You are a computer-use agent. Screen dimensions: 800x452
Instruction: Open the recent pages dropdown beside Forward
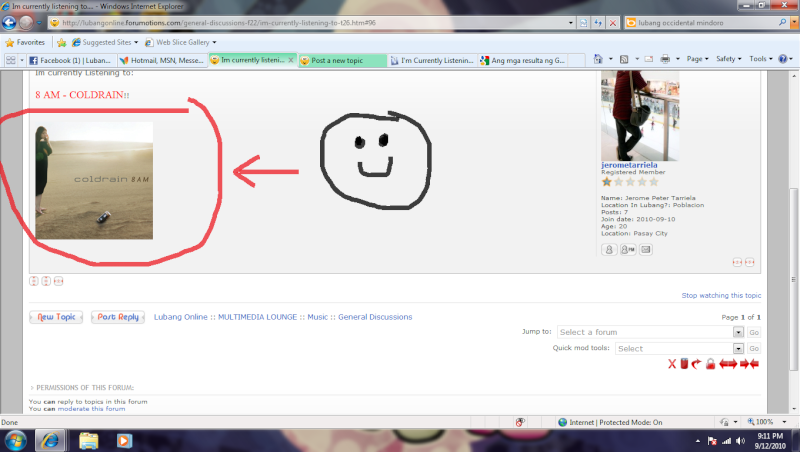(39, 23)
